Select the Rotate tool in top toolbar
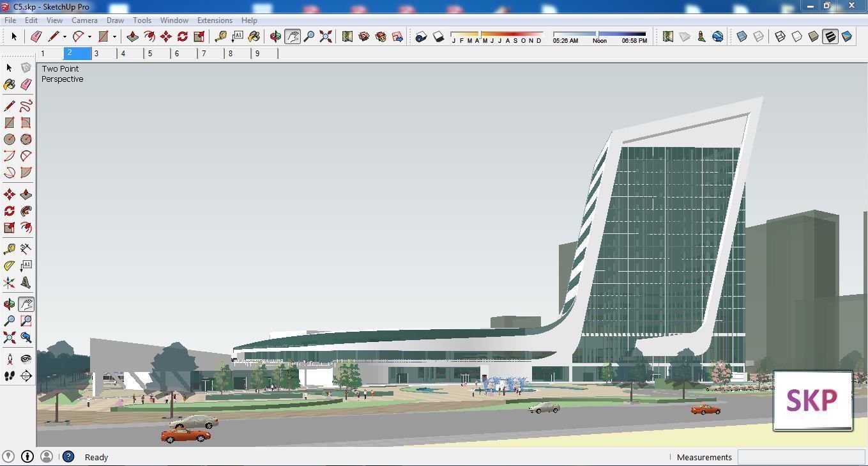Image resolution: width=868 pixels, height=466 pixels. [x=183, y=36]
